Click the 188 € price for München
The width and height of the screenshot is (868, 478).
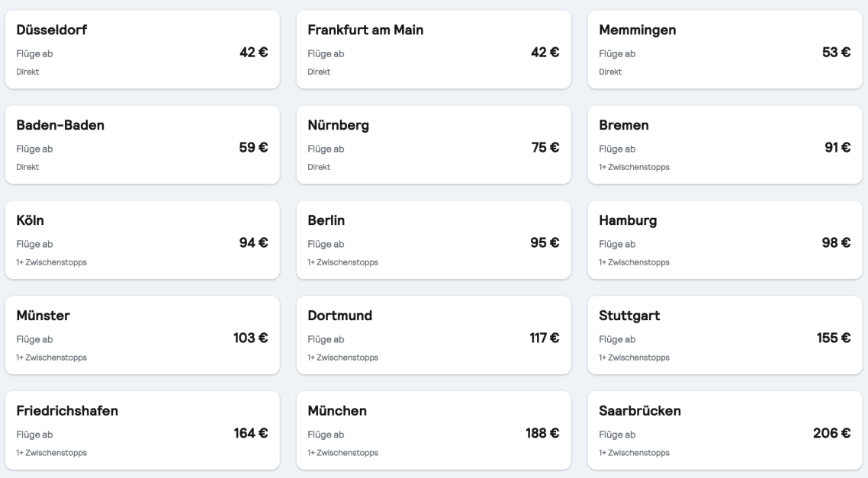coord(542,433)
